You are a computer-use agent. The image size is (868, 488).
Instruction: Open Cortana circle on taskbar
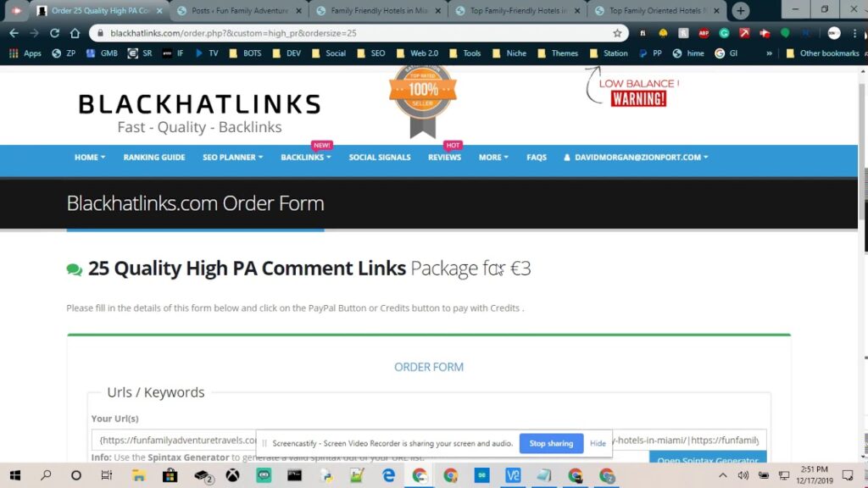(x=76, y=475)
